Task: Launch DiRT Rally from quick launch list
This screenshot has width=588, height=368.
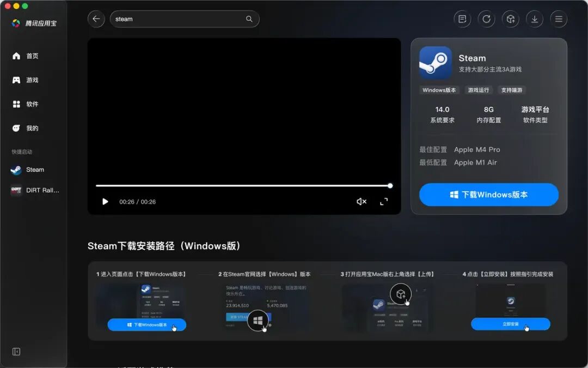Action: pos(35,190)
